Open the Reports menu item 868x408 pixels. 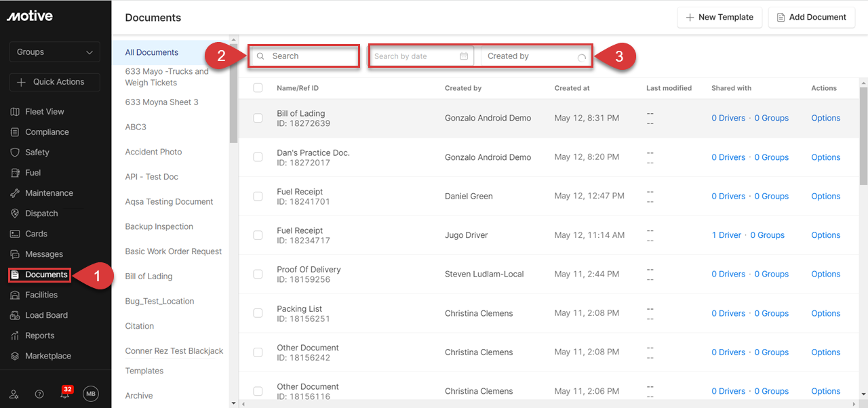(39, 335)
